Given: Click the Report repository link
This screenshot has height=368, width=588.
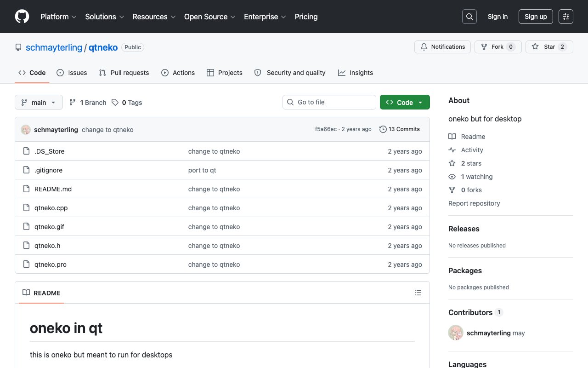Looking at the screenshot, I should pos(474,203).
